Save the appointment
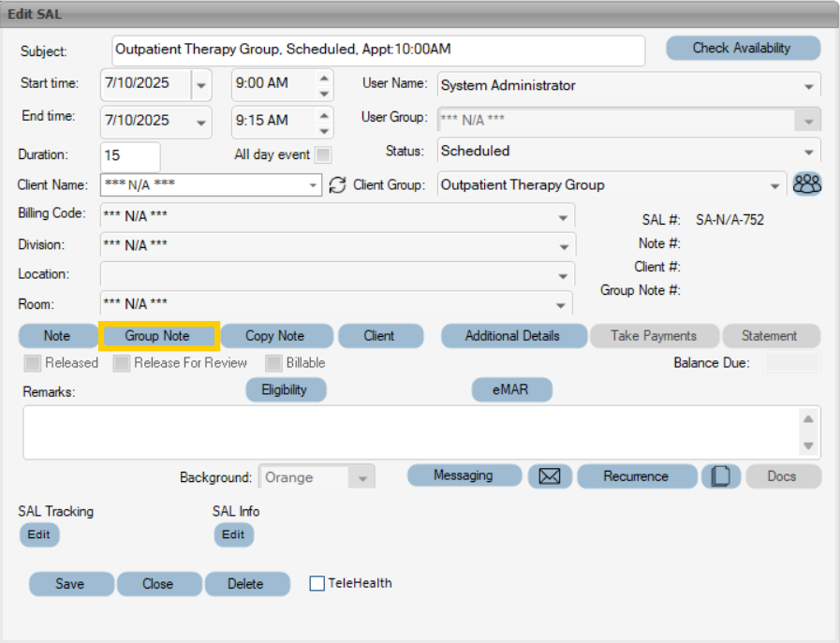The height and width of the screenshot is (643, 840). tap(70, 583)
